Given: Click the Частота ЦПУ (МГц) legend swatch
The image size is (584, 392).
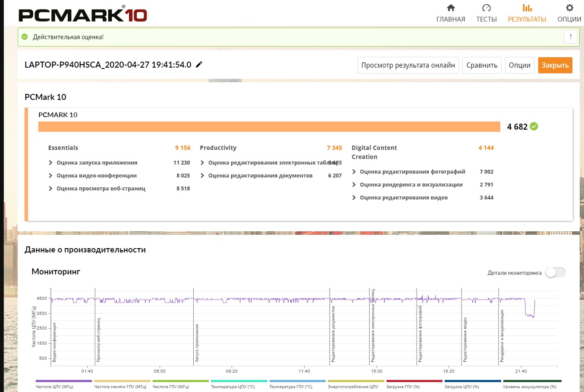Looking at the screenshot, I should click(64, 381).
